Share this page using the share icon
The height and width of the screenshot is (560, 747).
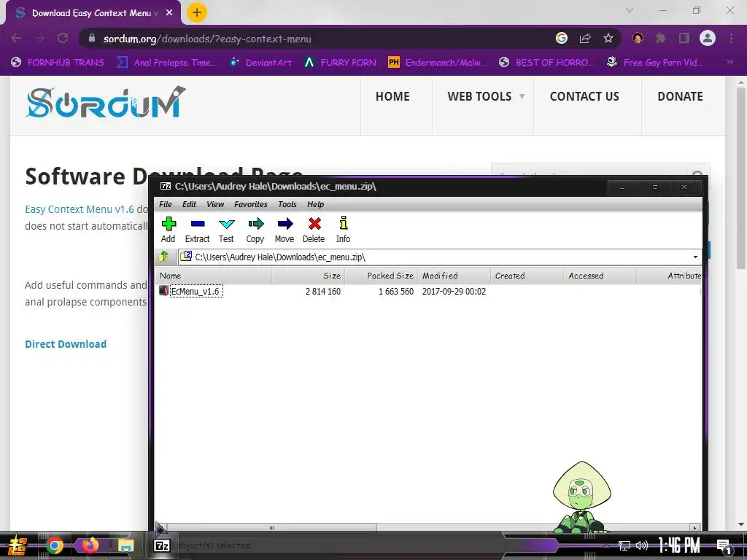585,39
